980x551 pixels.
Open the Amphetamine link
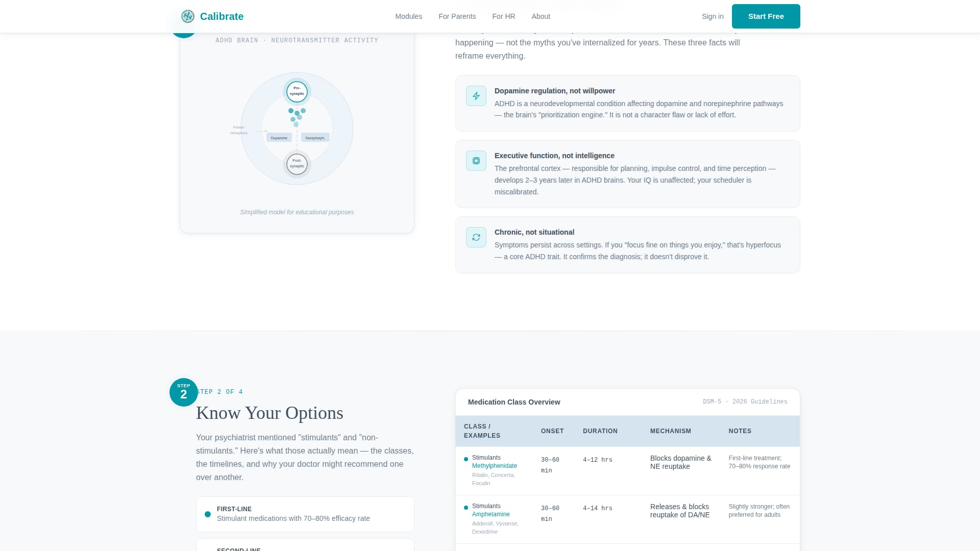click(x=491, y=514)
